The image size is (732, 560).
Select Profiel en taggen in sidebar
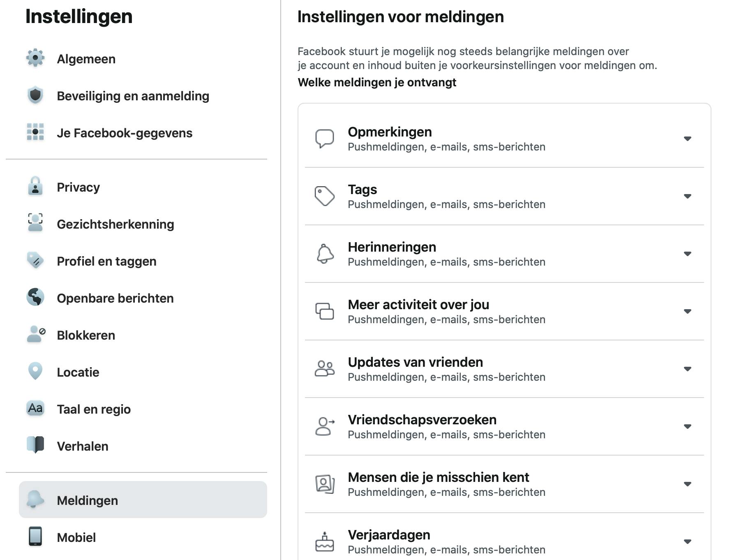(106, 261)
